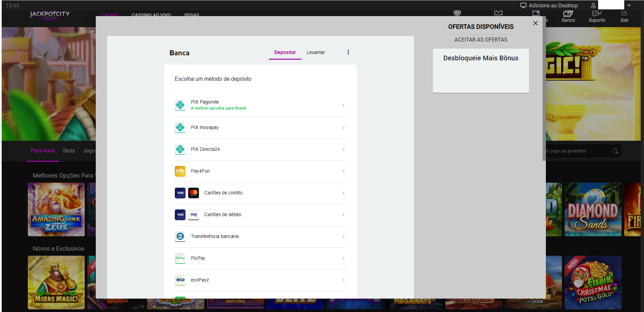Choose the PicPay deposit method label

coord(198,258)
